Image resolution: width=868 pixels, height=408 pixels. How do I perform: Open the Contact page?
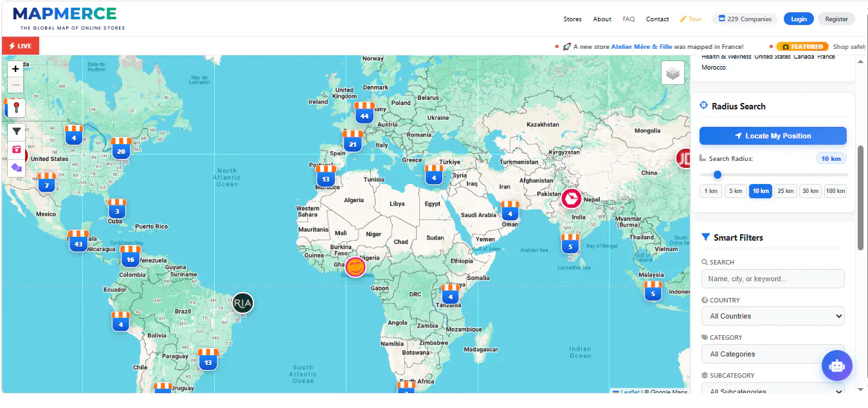point(658,19)
